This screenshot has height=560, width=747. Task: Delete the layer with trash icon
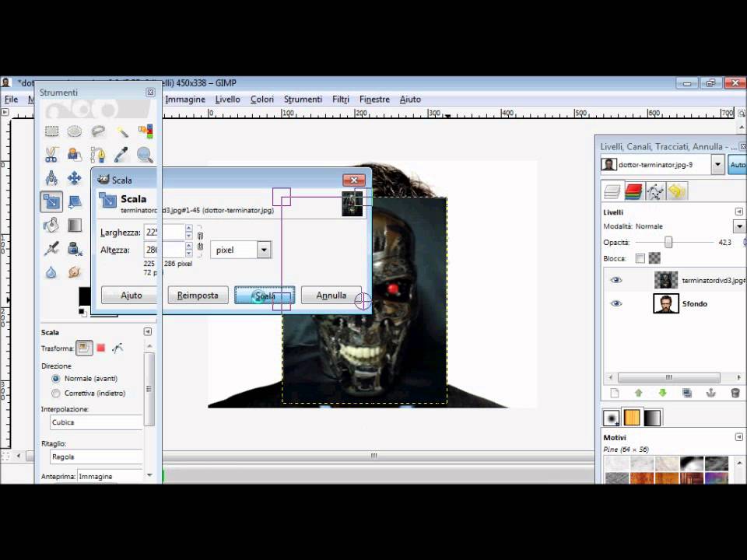[735, 393]
